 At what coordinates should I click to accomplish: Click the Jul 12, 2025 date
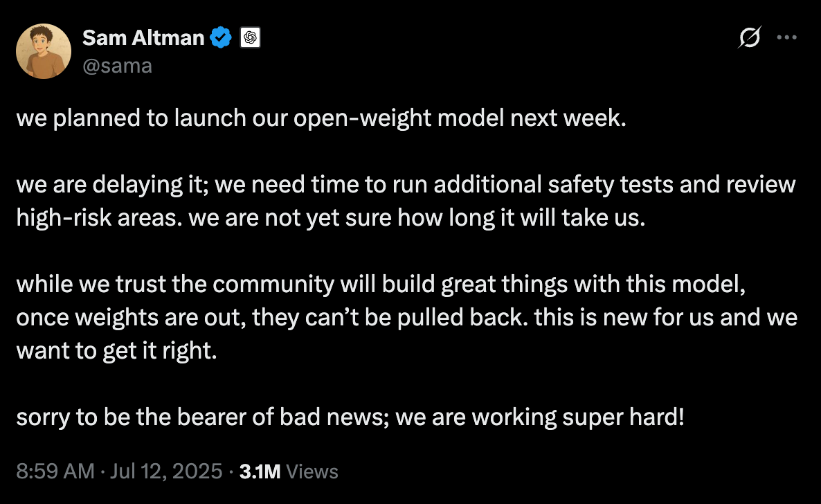tap(166, 471)
